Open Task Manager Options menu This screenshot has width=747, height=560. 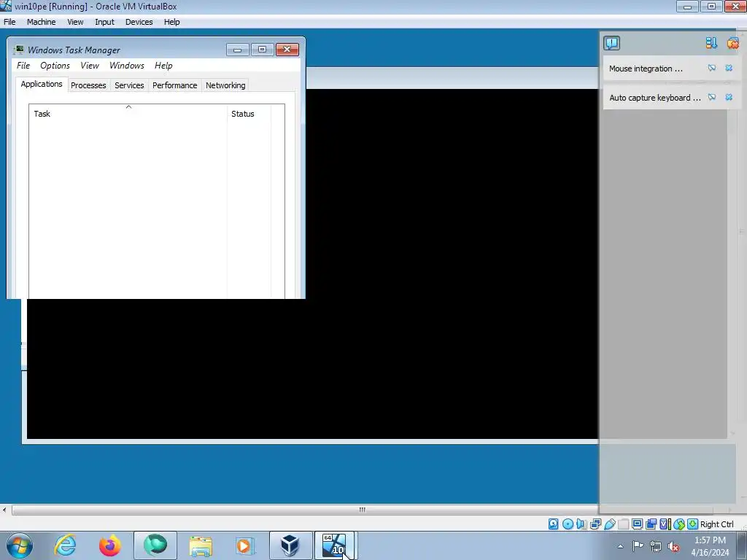55,66
